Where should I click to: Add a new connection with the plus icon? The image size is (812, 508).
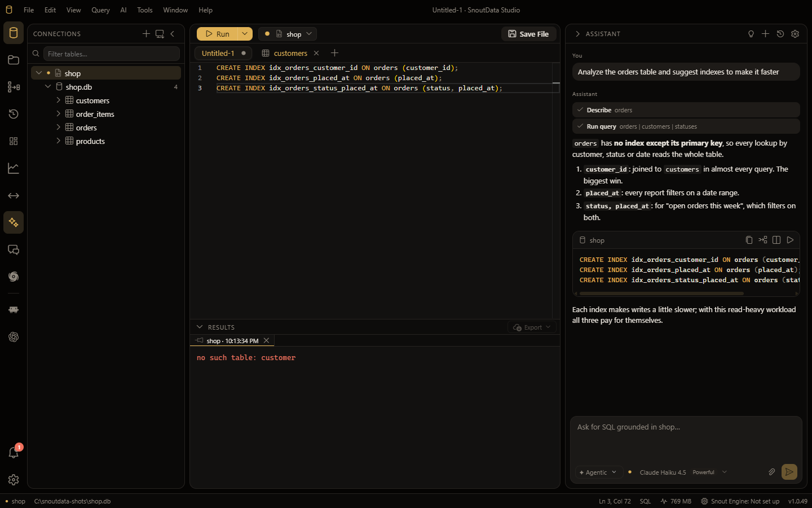click(146, 34)
